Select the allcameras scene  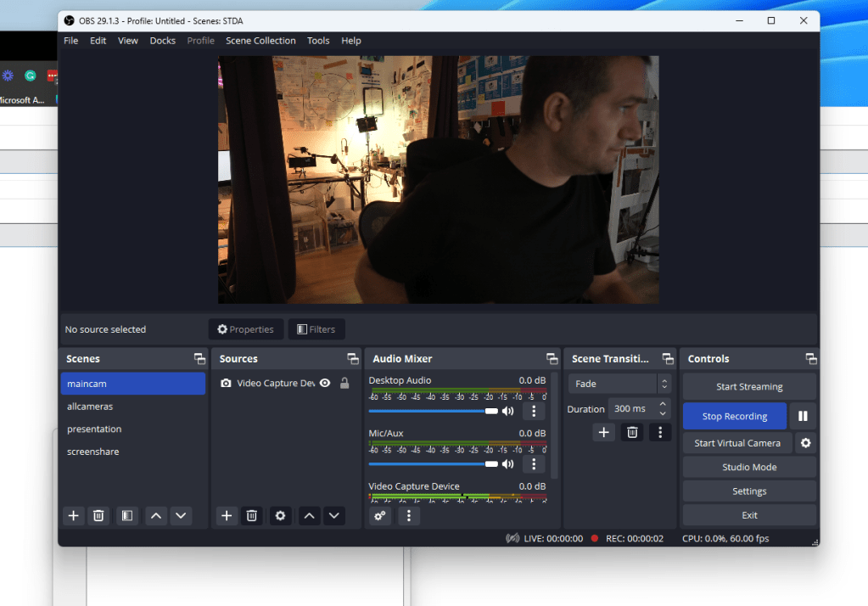click(133, 406)
